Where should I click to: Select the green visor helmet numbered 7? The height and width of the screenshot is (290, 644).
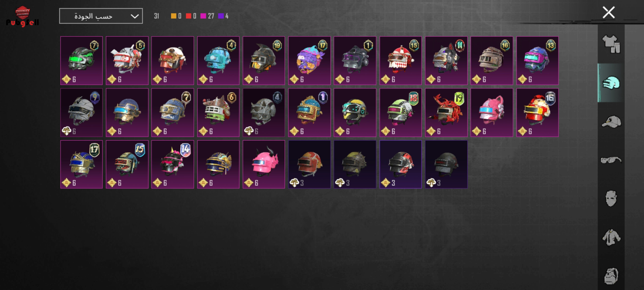point(81,61)
